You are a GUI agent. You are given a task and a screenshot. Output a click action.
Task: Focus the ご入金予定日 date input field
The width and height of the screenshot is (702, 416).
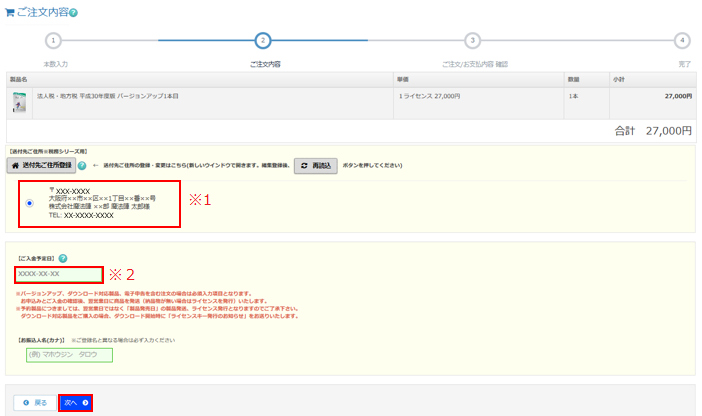(x=58, y=274)
